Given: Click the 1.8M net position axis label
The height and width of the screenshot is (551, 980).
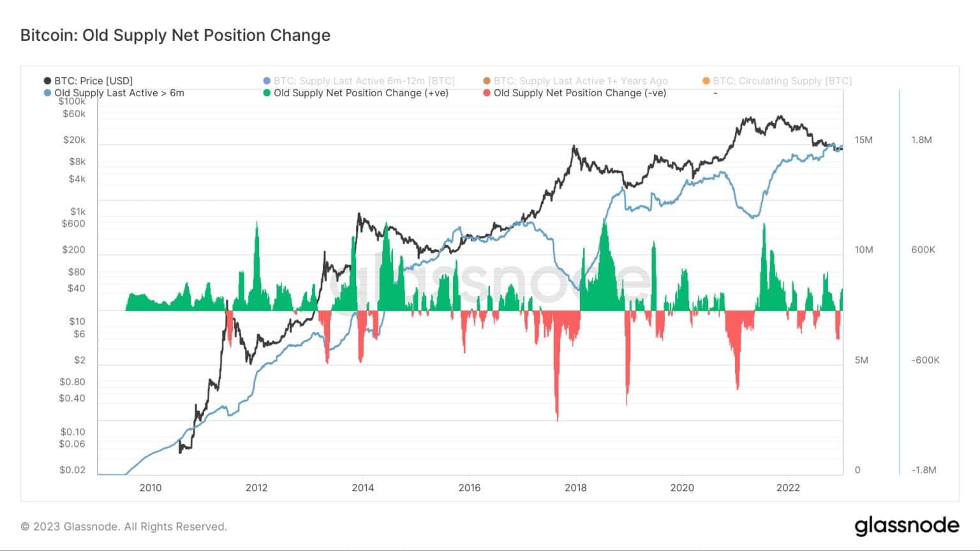Looking at the screenshot, I should pyautogui.click(x=921, y=140).
